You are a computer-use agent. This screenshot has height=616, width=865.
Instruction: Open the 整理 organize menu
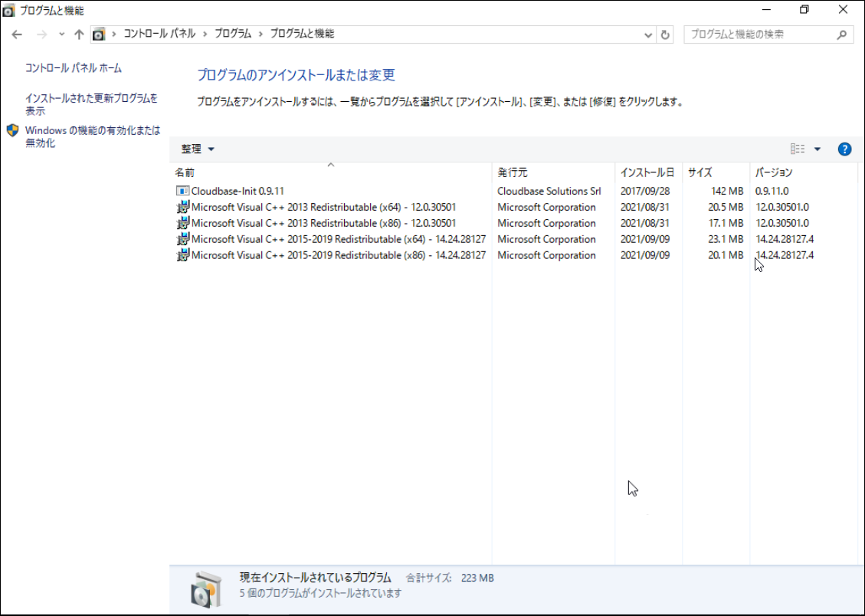coord(198,149)
